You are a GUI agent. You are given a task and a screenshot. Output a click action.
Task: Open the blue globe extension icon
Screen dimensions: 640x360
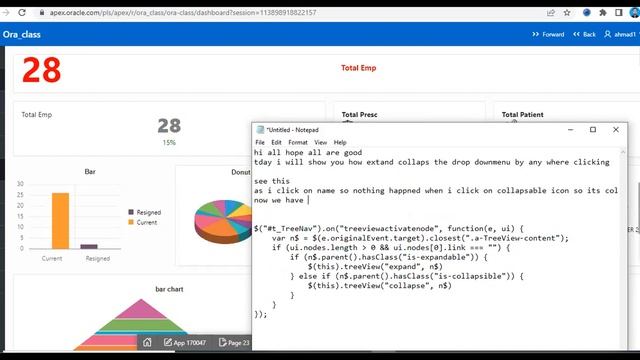587,13
